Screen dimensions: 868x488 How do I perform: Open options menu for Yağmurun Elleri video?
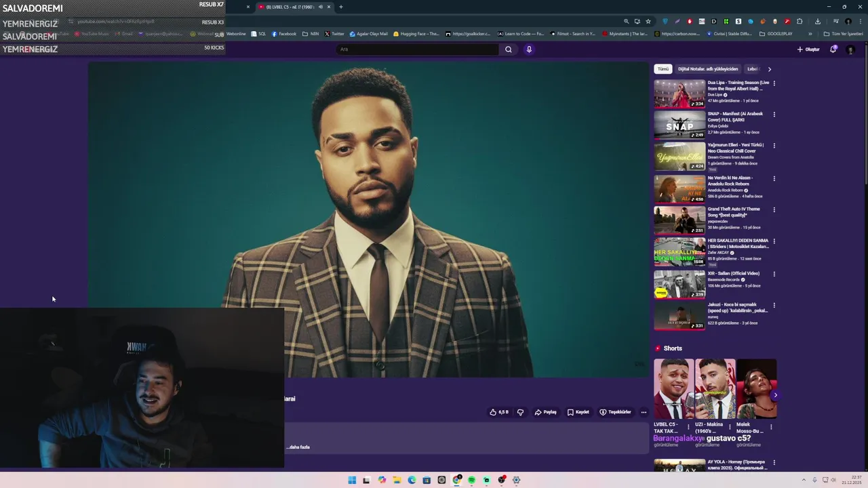click(774, 146)
